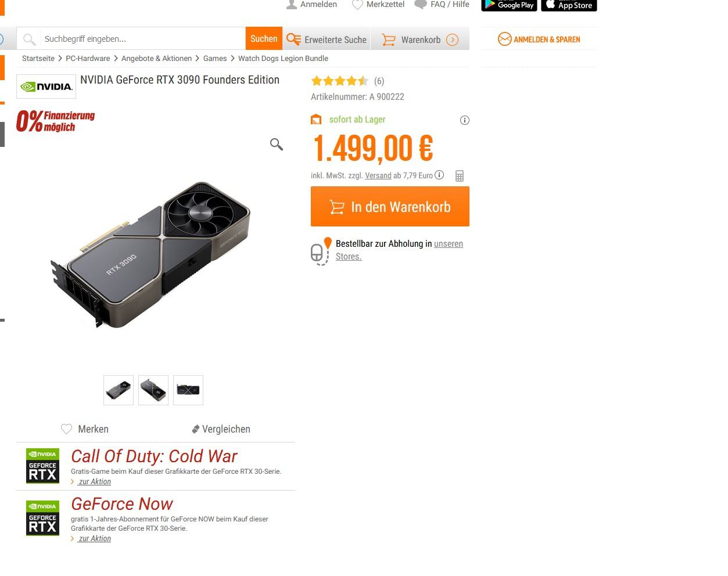Click the NVIDIA brand logo
This screenshot has height=576, width=728.
click(x=46, y=87)
